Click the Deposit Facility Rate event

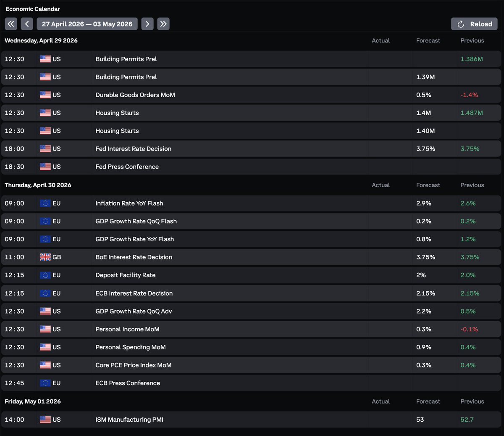pos(125,275)
